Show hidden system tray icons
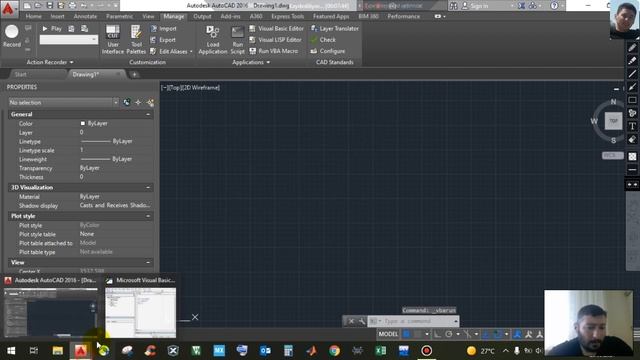This screenshot has height=360, width=640. click(x=506, y=351)
